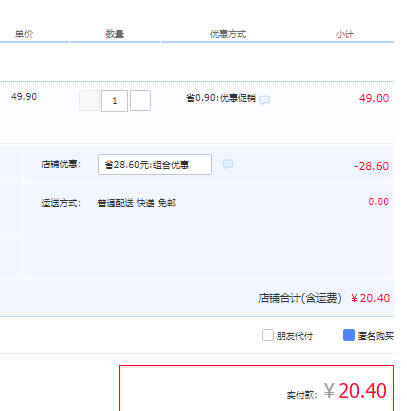Click the red 49.00 subtotal amount
The image size is (407, 411).
click(374, 98)
